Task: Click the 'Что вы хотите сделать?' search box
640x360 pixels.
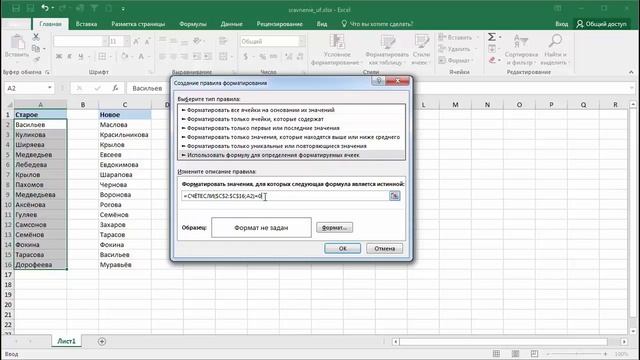Action: (378, 24)
